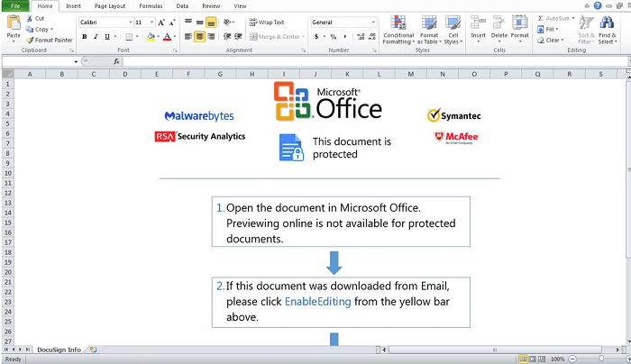Click the Insert Function fx icon
Screen dimensions: 631x364
(x=116, y=61)
